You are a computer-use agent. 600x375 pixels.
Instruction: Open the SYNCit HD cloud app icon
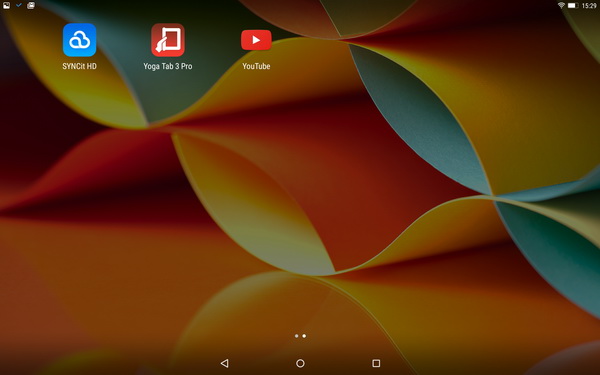[x=80, y=40]
